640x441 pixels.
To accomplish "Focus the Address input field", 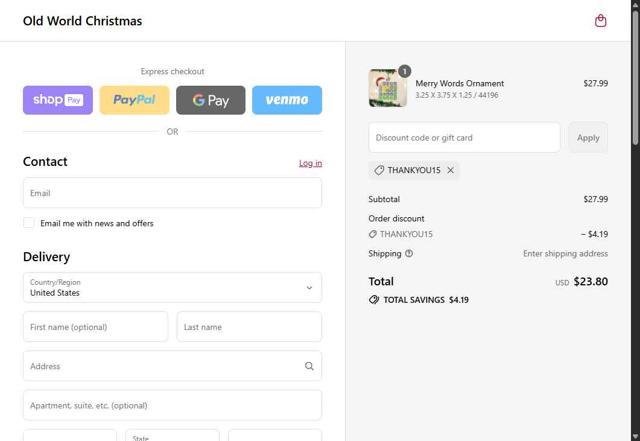I will click(x=172, y=366).
